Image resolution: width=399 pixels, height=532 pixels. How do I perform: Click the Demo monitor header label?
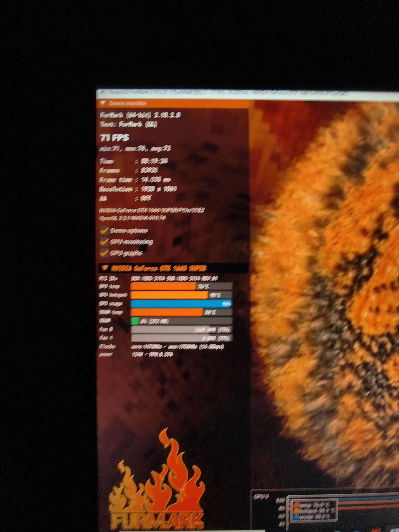(x=128, y=103)
